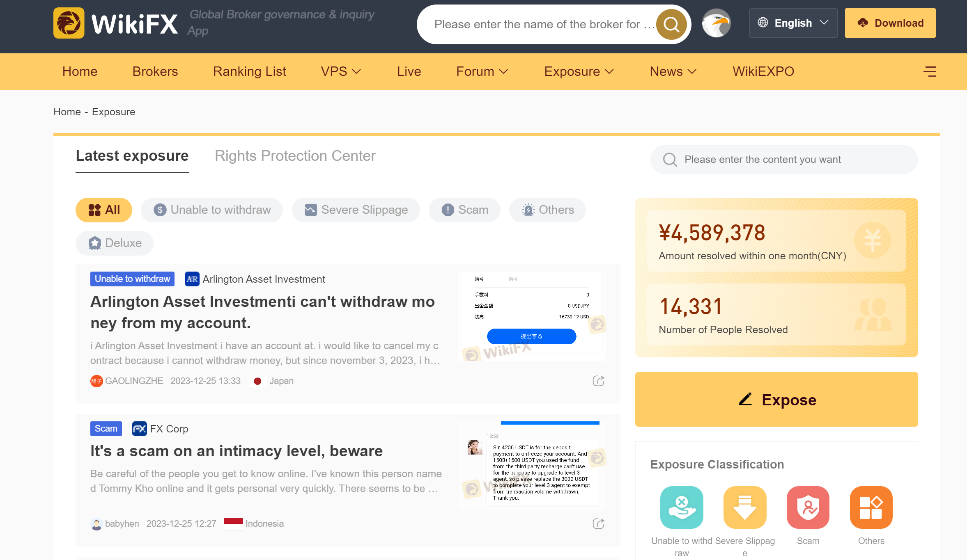Click the WikiFX logo icon
The image size is (967, 560).
(x=69, y=23)
